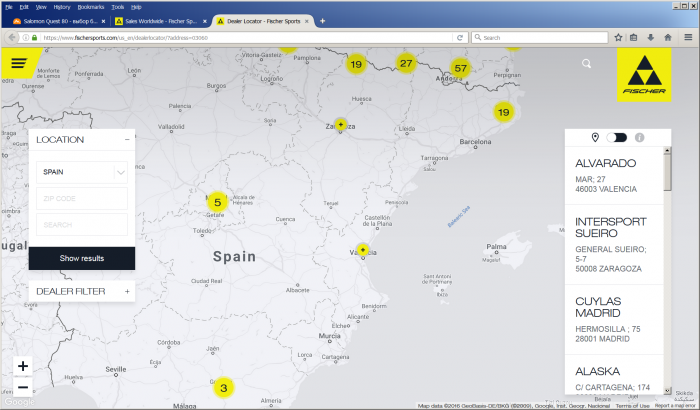The image size is (700, 410).
Task: Go to browser home page icon
Action: point(668,38)
